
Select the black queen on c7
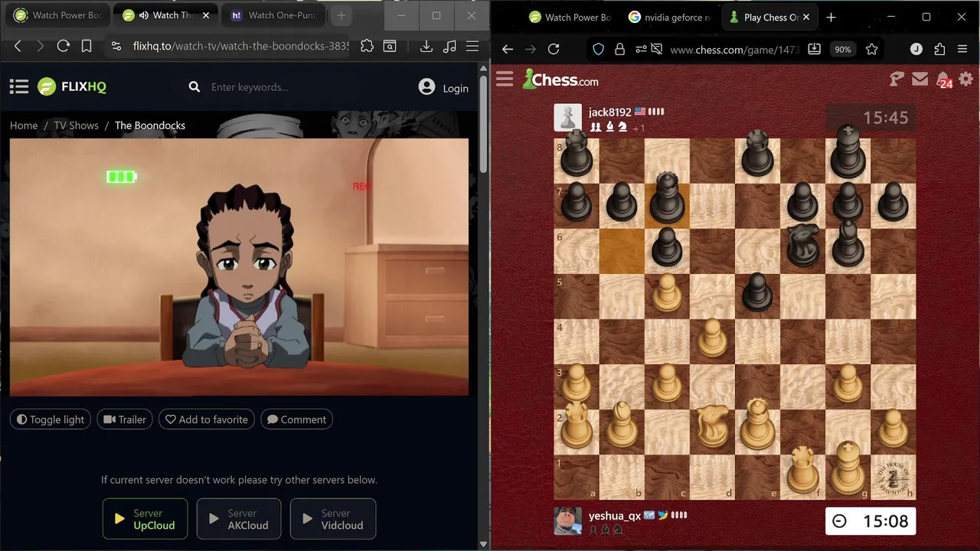(x=668, y=206)
